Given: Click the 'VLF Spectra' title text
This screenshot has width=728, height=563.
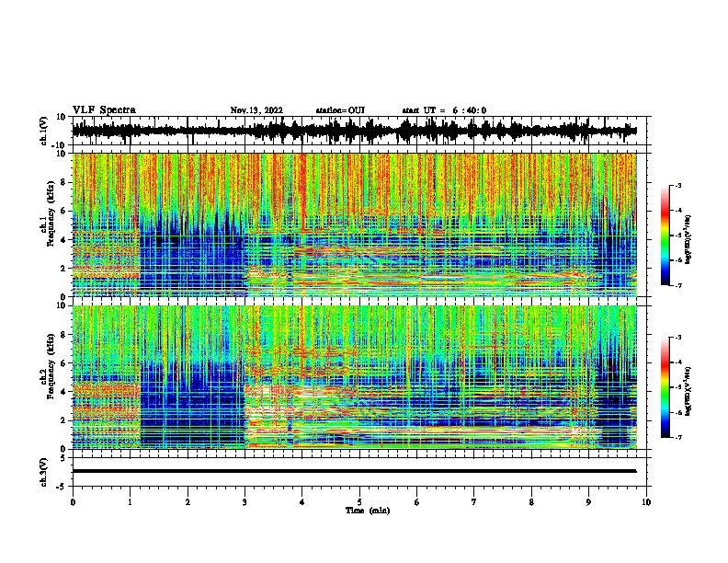Looking at the screenshot, I should tap(104, 110).
